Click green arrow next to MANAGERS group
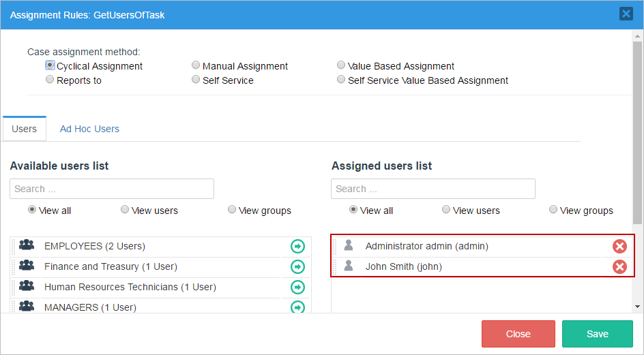The image size is (644, 355). pyautogui.click(x=297, y=307)
